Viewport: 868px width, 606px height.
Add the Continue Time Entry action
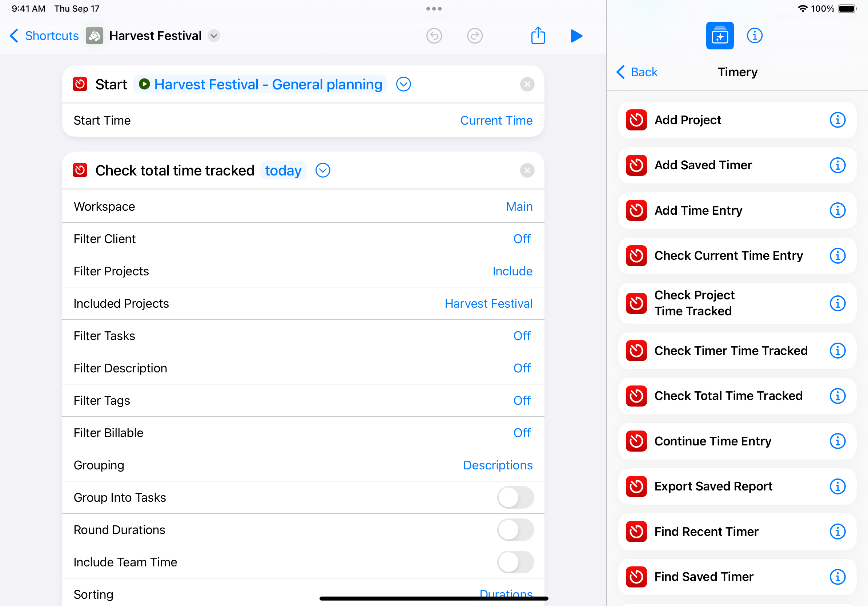click(737, 441)
